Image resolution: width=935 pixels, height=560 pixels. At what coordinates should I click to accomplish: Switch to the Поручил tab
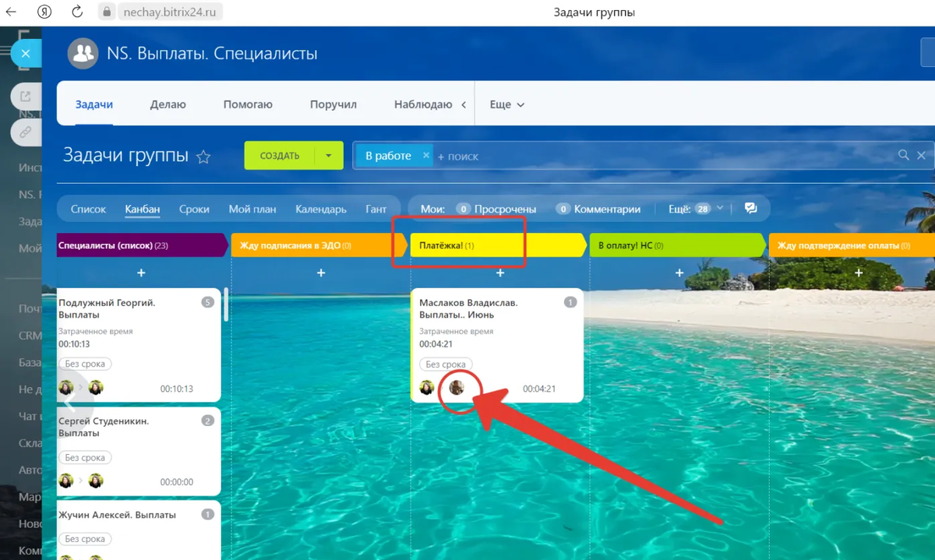click(x=333, y=104)
